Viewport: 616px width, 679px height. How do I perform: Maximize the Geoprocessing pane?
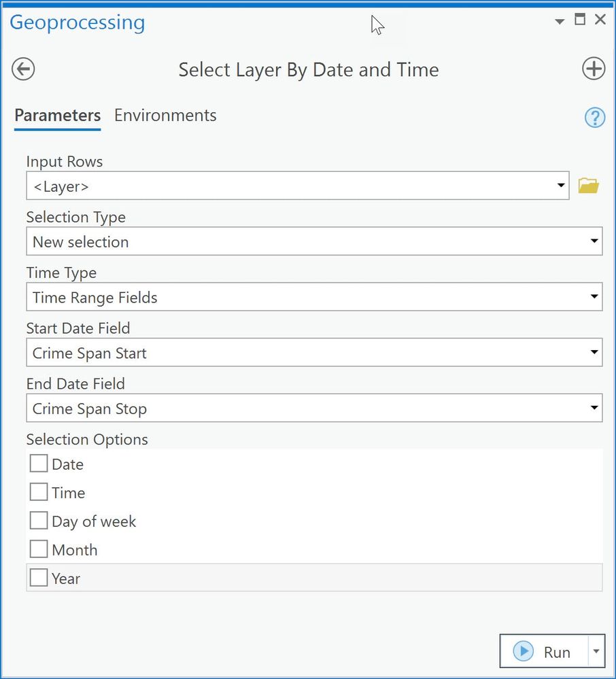pyautogui.click(x=580, y=20)
